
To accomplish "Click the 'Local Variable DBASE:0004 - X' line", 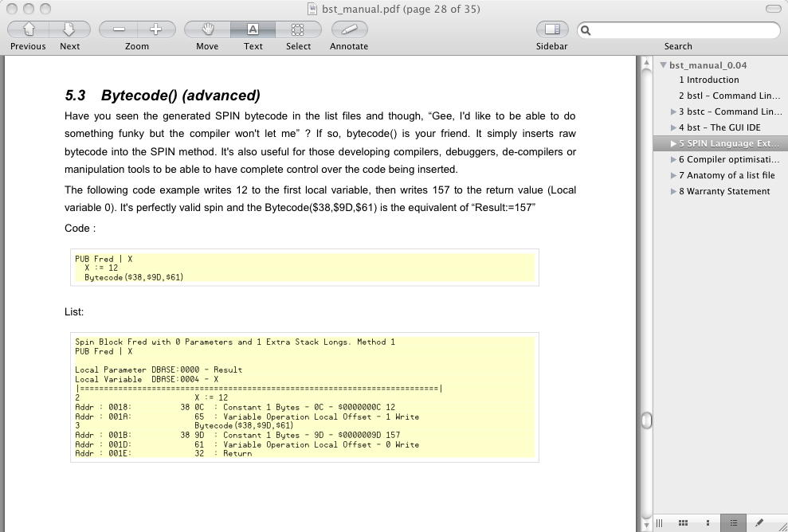I will coord(147,379).
